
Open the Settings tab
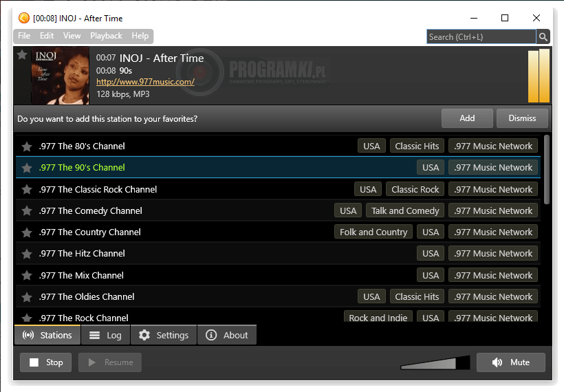click(164, 335)
